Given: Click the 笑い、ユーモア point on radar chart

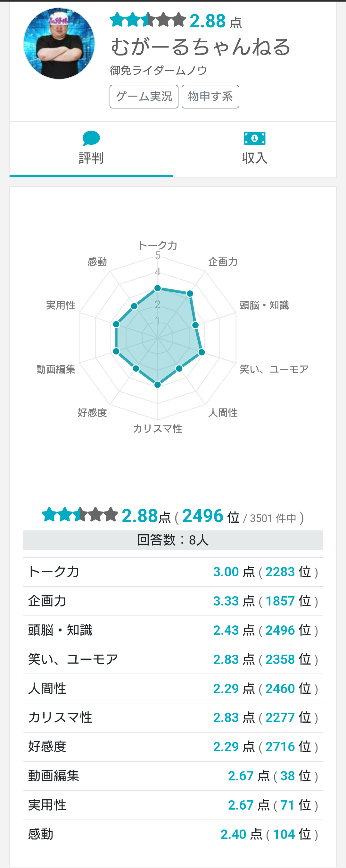Looking at the screenshot, I should coord(201,352).
